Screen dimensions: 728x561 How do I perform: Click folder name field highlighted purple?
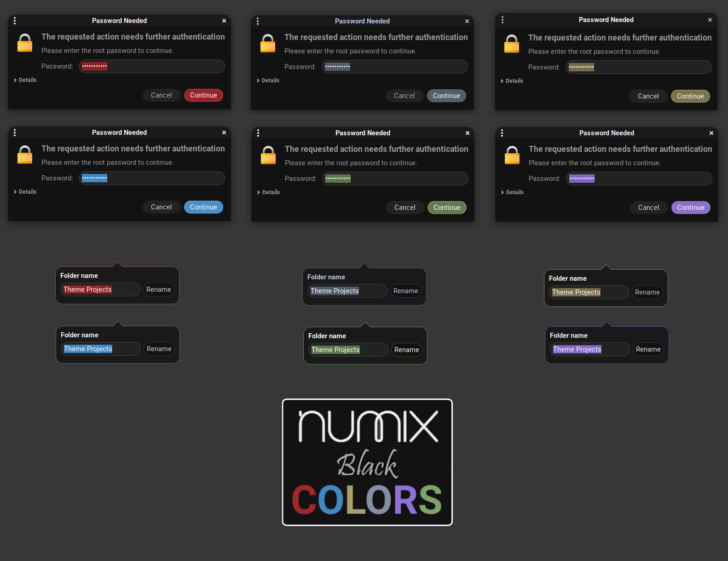click(x=590, y=349)
